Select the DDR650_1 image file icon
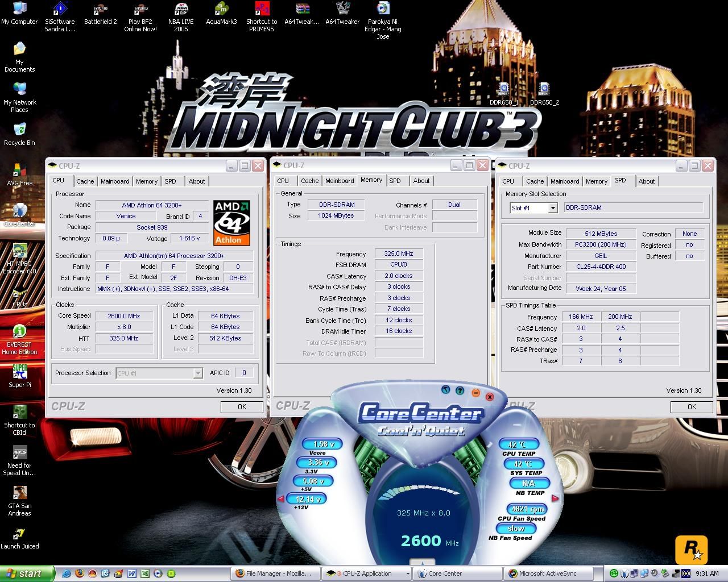 coord(504,94)
